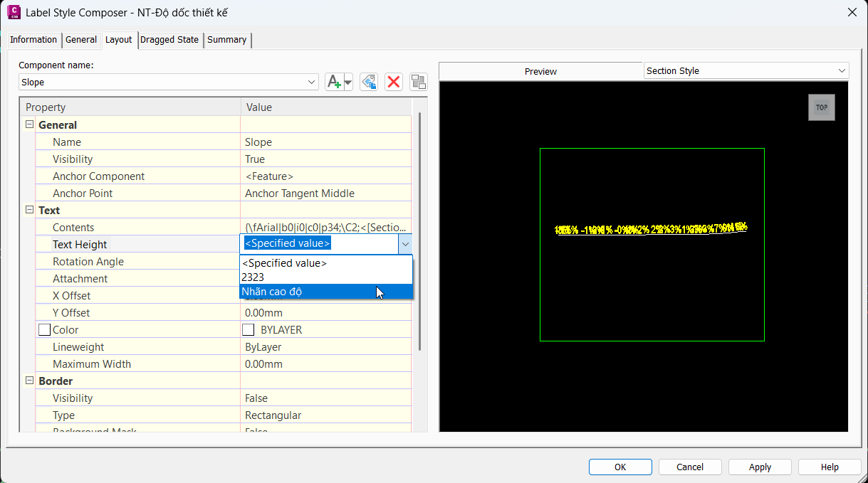Click the 'Anchor Tangent Middle' value
Screen dimensions: 868x483
tap(326, 193)
